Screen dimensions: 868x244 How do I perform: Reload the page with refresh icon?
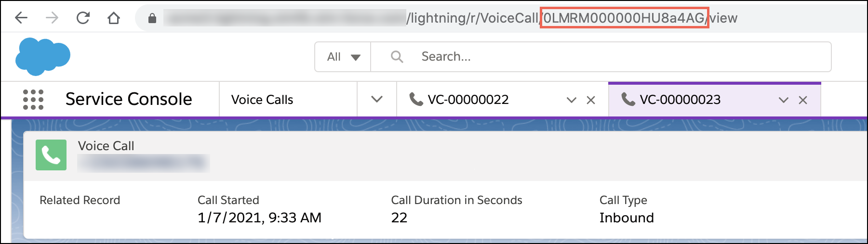tap(83, 18)
